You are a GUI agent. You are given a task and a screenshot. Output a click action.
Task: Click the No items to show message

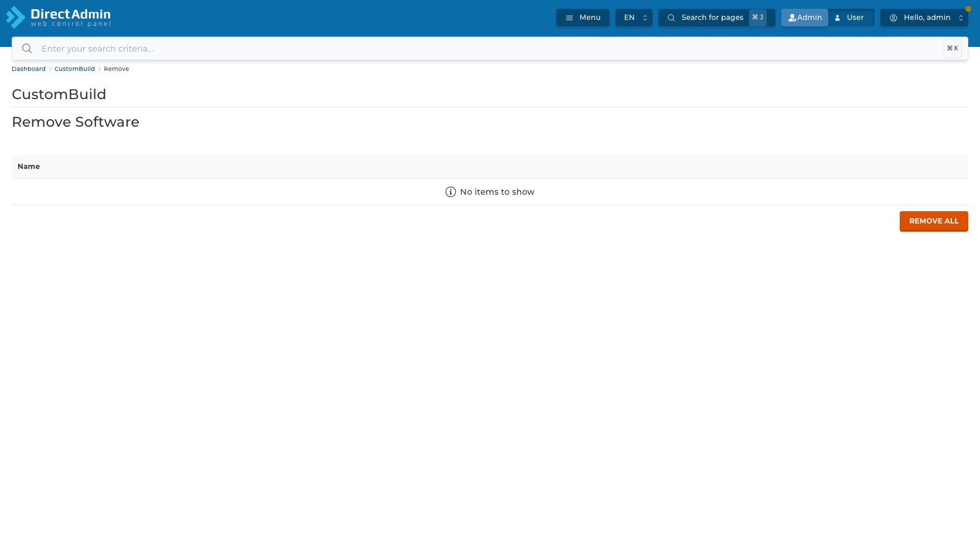click(x=497, y=192)
